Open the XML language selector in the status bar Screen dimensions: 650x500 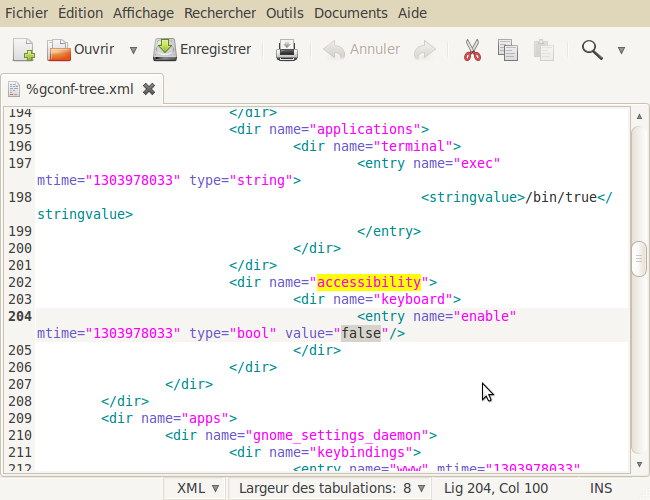(198, 488)
